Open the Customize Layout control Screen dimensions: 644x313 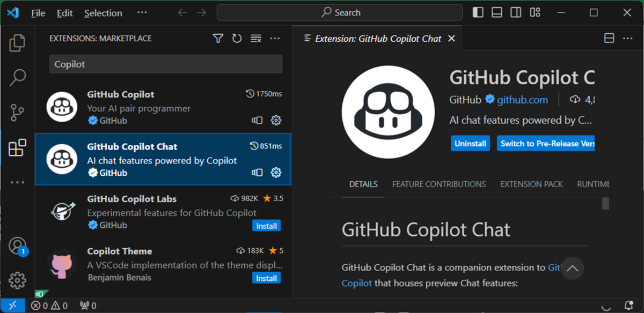pos(535,12)
